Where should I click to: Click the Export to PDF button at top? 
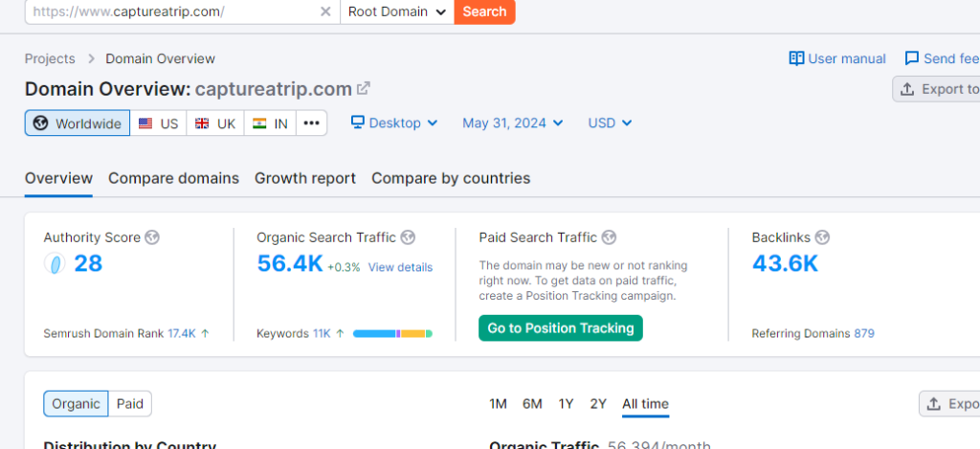pos(936,89)
